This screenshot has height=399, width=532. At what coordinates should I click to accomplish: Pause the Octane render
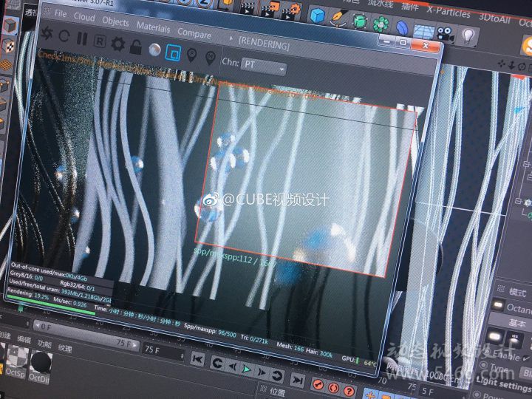pos(82,38)
